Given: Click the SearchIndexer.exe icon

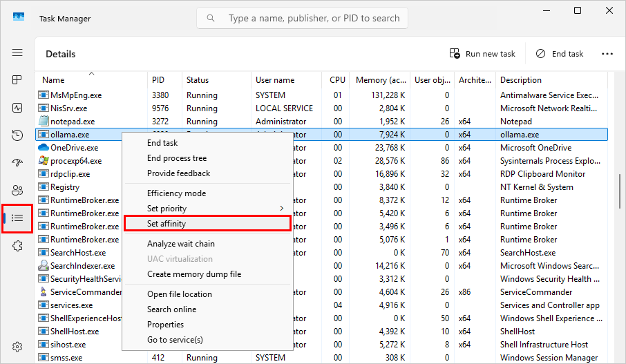Looking at the screenshot, I should coord(43,265).
